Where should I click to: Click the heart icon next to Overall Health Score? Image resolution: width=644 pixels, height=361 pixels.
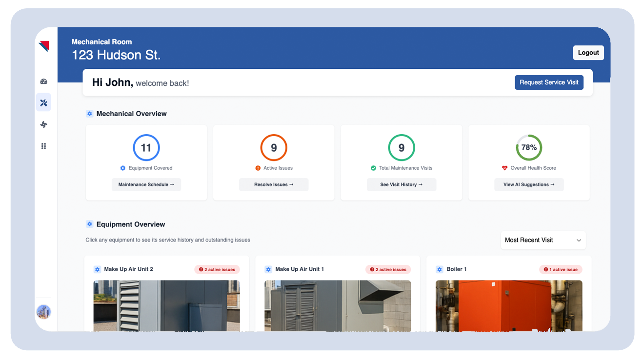tap(505, 168)
